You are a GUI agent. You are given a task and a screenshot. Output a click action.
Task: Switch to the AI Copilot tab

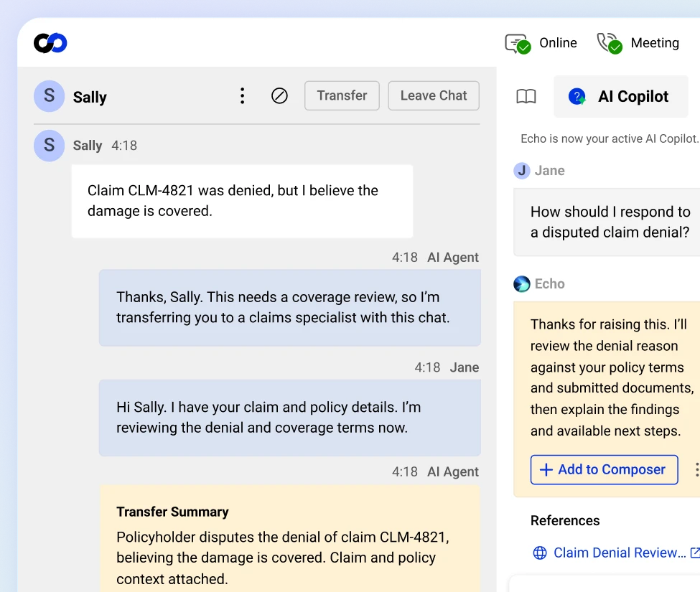click(621, 96)
